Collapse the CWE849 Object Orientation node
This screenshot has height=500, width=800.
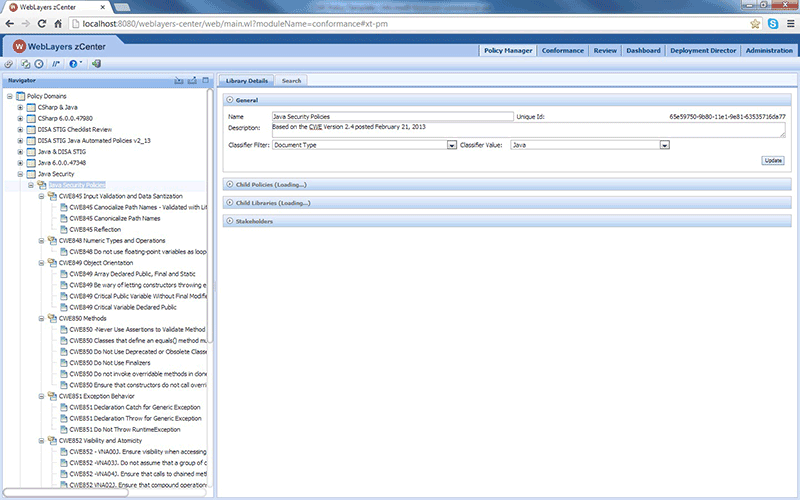pyautogui.click(x=42, y=263)
